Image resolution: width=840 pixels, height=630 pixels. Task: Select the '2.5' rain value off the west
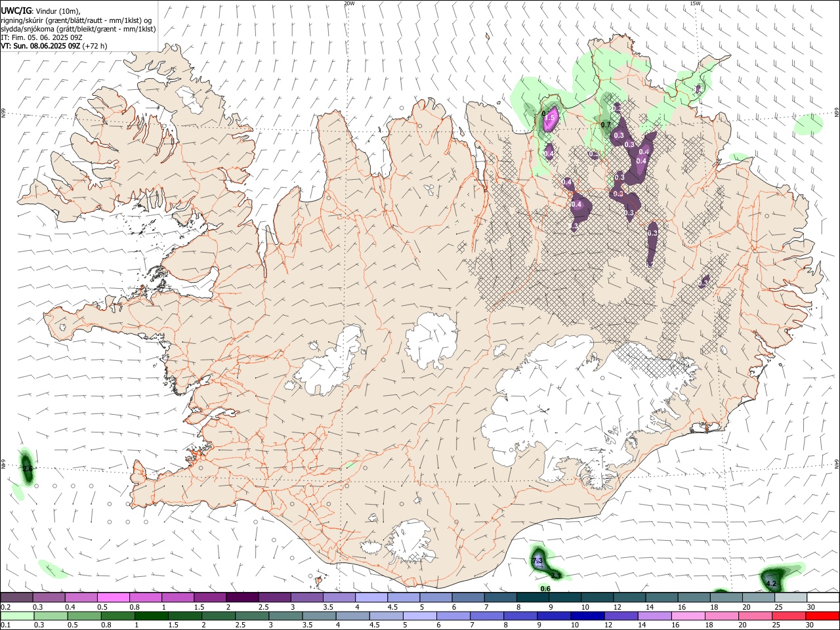click(27, 469)
